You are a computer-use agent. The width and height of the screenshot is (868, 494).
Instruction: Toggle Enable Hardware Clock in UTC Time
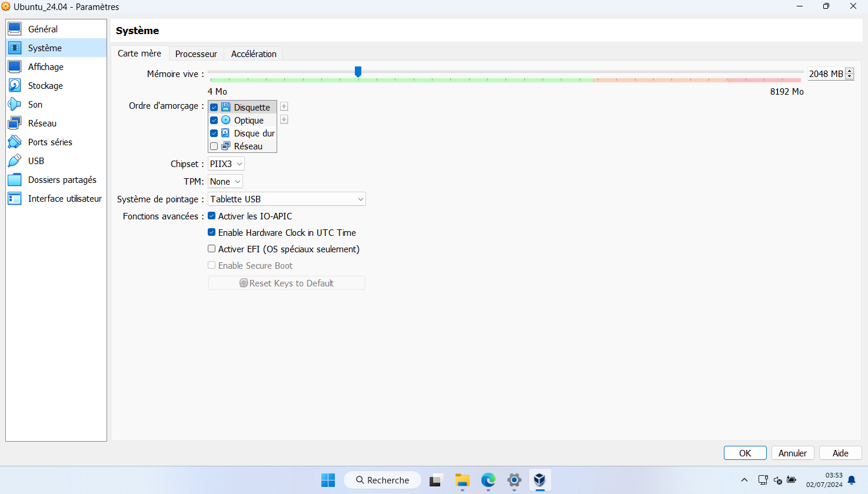click(212, 232)
